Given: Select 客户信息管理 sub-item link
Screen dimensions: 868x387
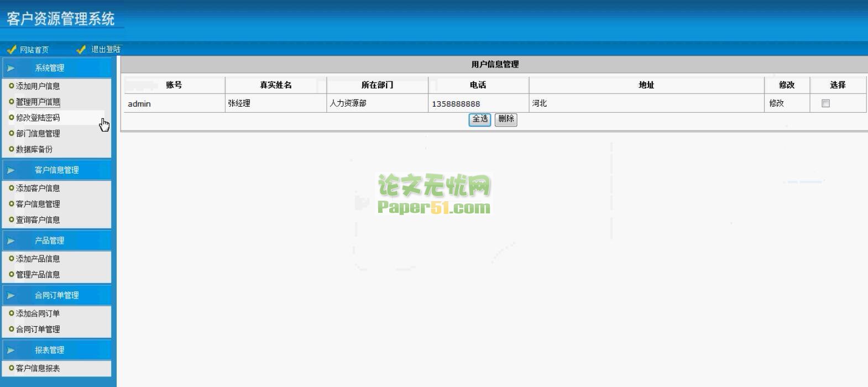Looking at the screenshot, I should pos(38,204).
